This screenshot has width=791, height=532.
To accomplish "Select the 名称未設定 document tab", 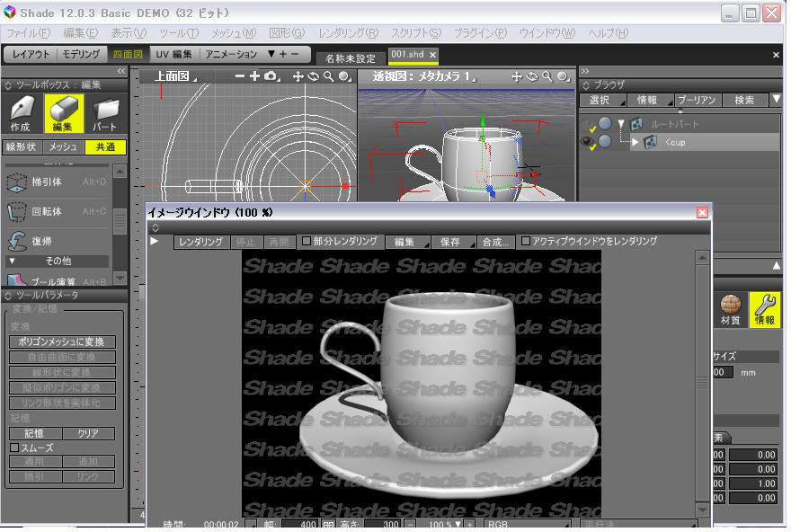I will (x=351, y=58).
